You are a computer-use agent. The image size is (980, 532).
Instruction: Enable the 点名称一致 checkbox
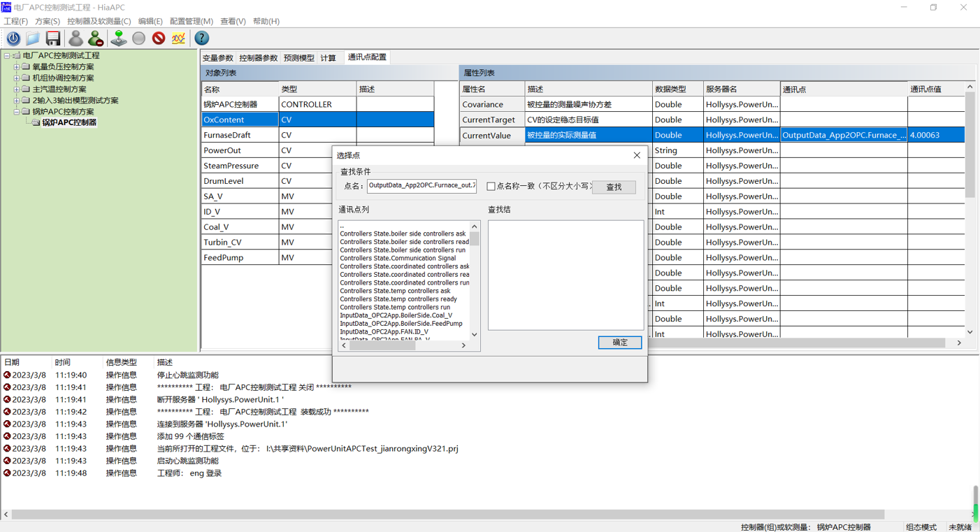pos(491,187)
